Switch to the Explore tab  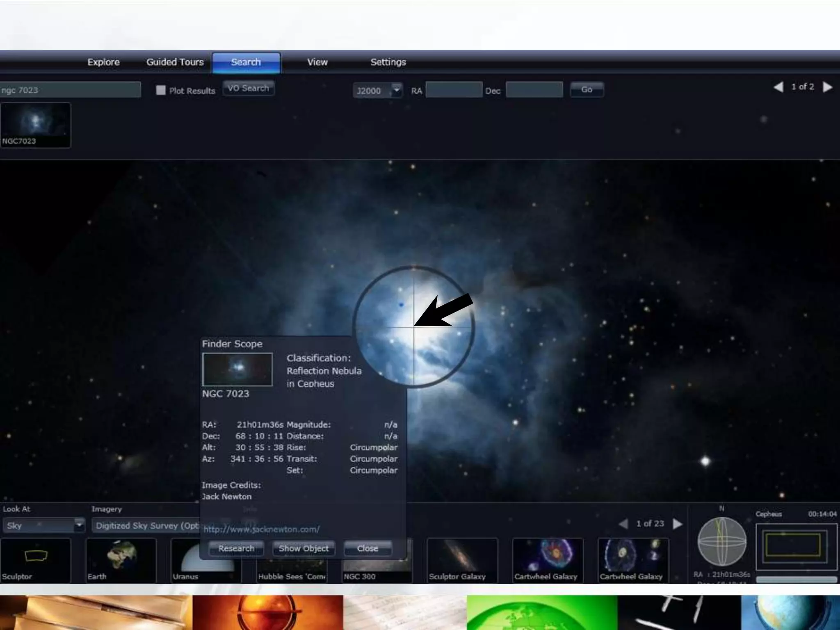(x=103, y=62)
